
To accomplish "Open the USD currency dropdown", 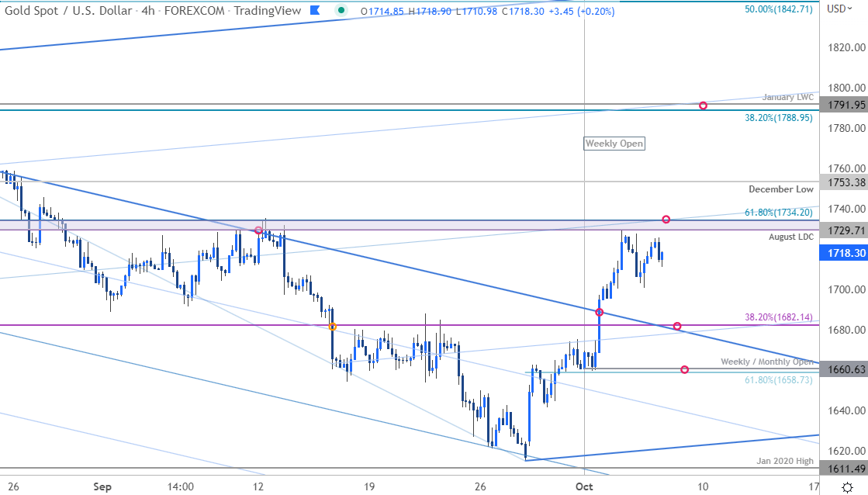I will tap(839, 9).
